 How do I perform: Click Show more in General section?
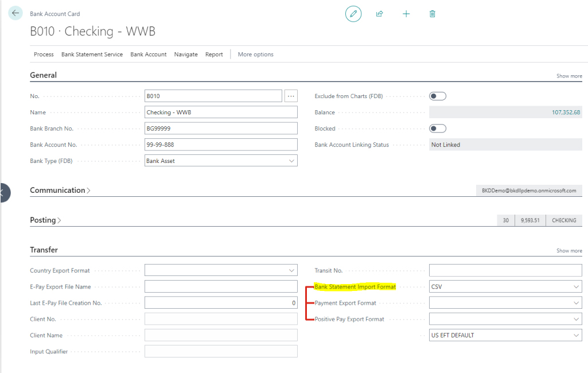click(x=569, y=76)
